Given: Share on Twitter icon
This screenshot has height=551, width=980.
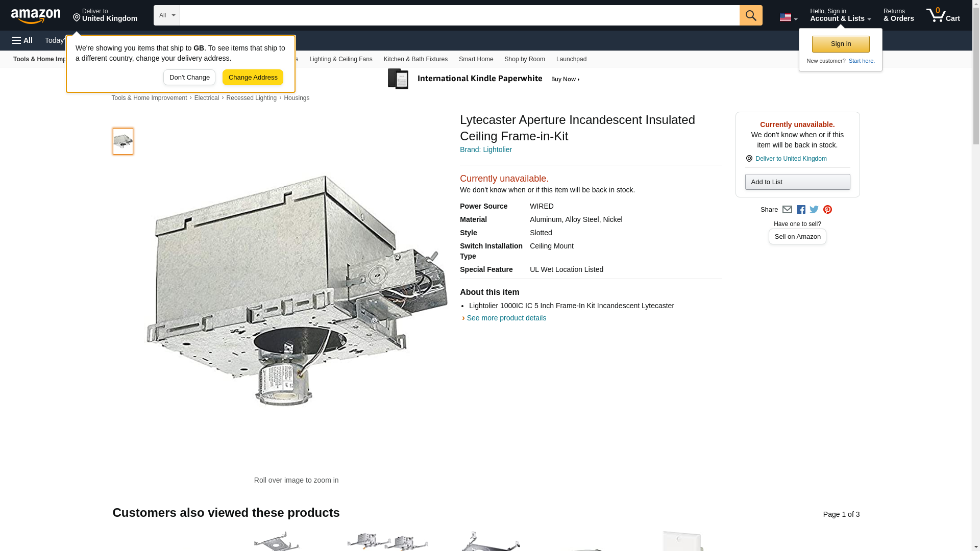Looking at the screenshot, I should pos(814,210).
